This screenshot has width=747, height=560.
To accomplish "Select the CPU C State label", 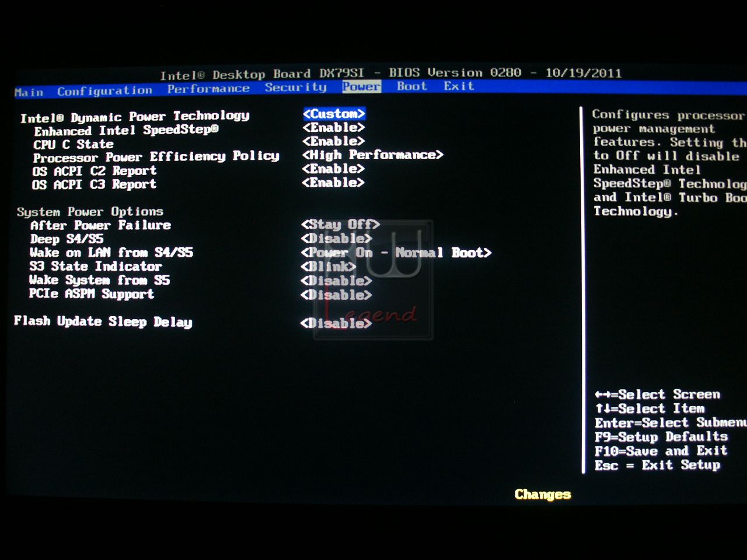I will [74, 144].
